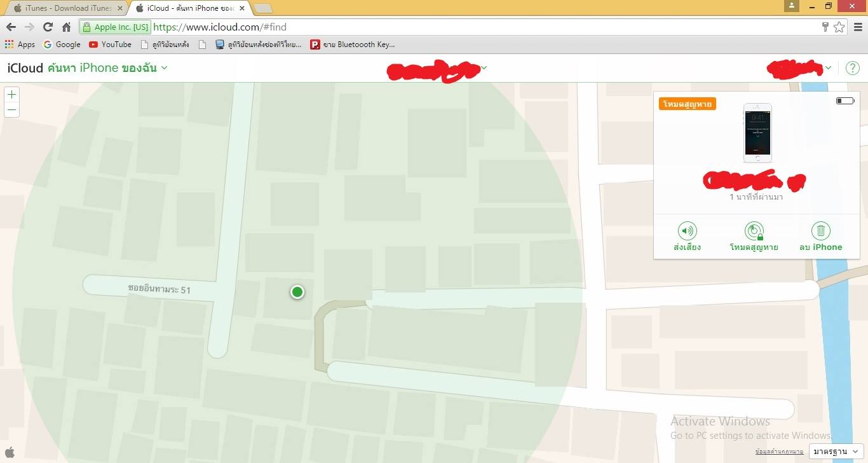
Task: Open Chrome menu hamburger icon
Action: tap(858, 27)
